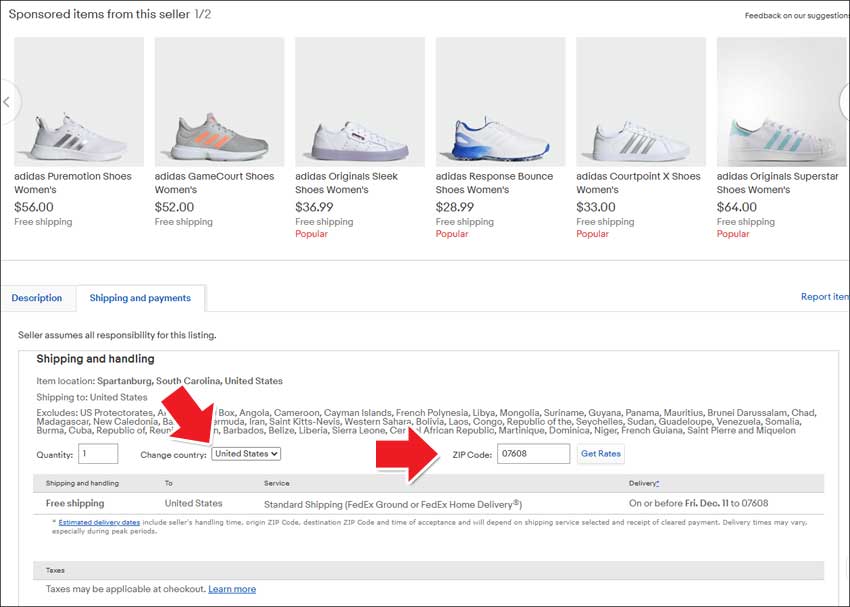850x607 pixels.
Task: Click the Report item link
Action: point(825,296)
